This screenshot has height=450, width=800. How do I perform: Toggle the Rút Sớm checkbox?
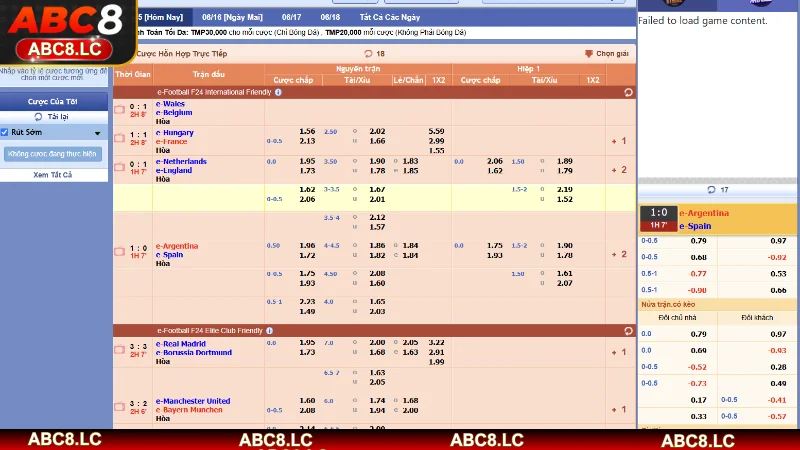(x=5, y=132)
